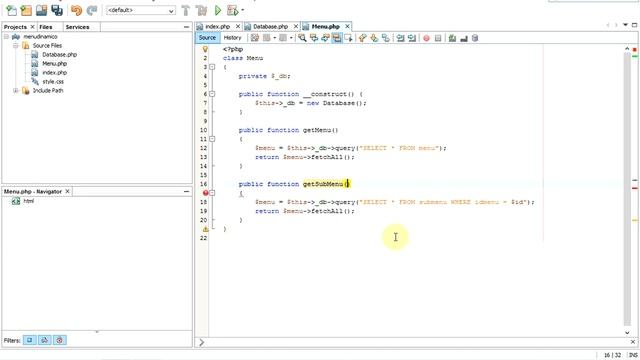Click the editor scrollbar's down arrow
Image resolution: width=640 pixels, height=360 pixels.
[x=627, y=333]
